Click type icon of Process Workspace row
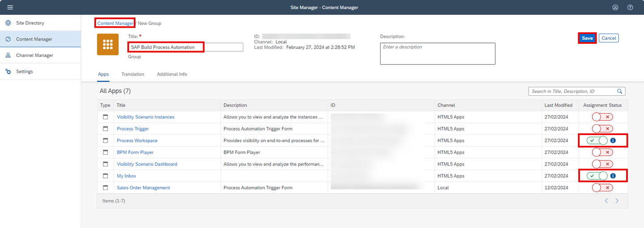644x228 pixels. point(106,140)
